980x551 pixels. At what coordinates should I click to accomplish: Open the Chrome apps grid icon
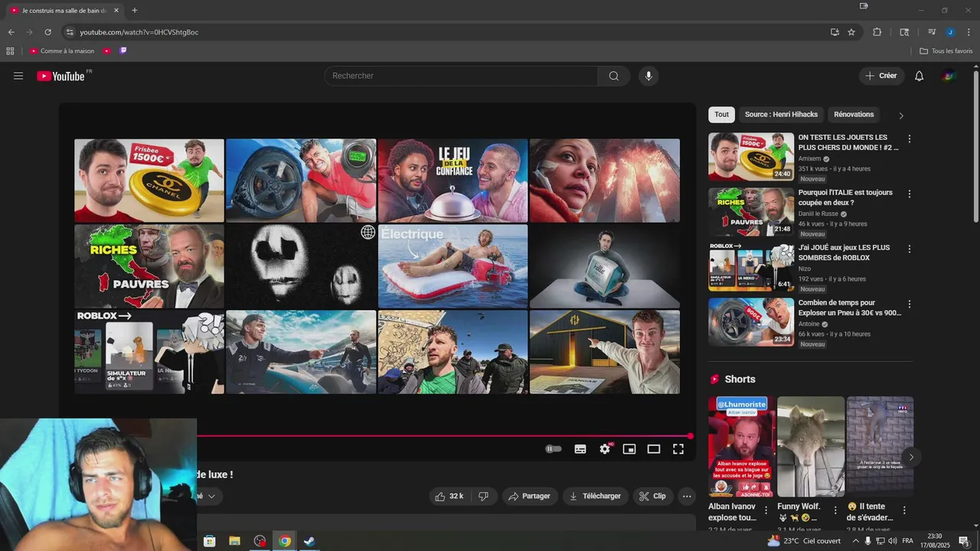click(10, 51)
